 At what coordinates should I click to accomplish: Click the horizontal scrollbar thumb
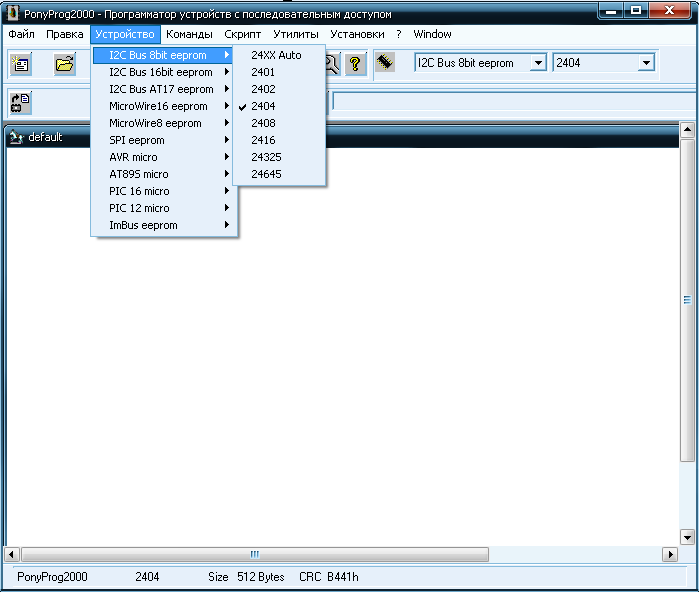click(x=255, y=555)
